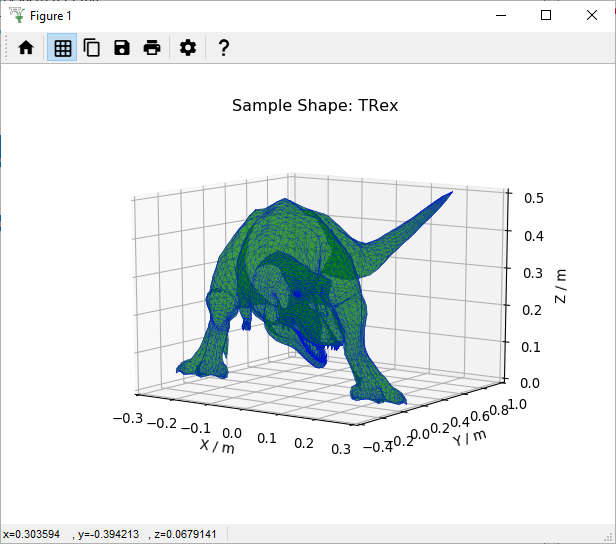This screenshot has height=544, width=616.
Task: Open settings with the gear icon
Action: coord(187,47)
